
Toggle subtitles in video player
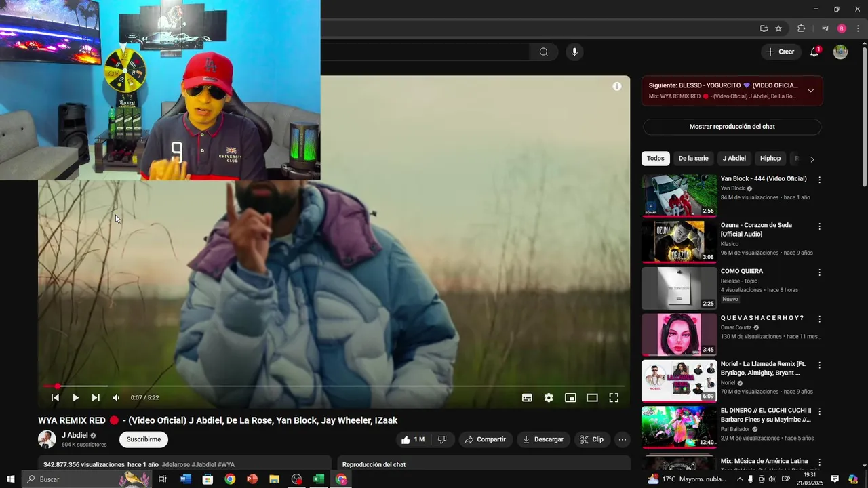(x=527, y=398)
